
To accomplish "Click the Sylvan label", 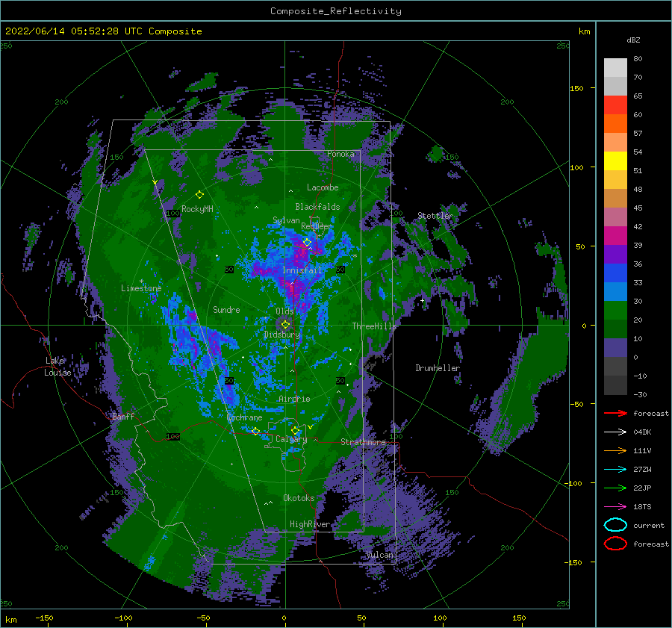I will point(286,220).
